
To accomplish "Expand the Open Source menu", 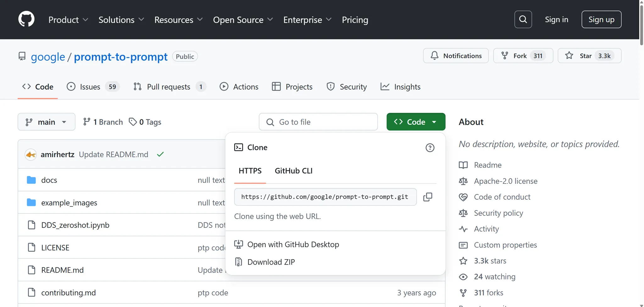I will click(243, 20).
